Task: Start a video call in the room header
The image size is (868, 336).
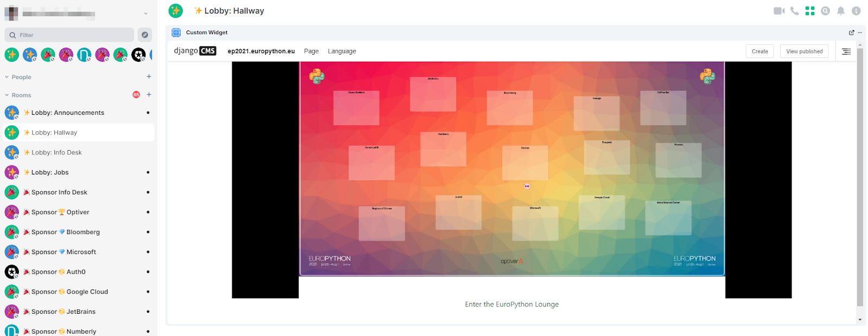Action: point(779,11)
